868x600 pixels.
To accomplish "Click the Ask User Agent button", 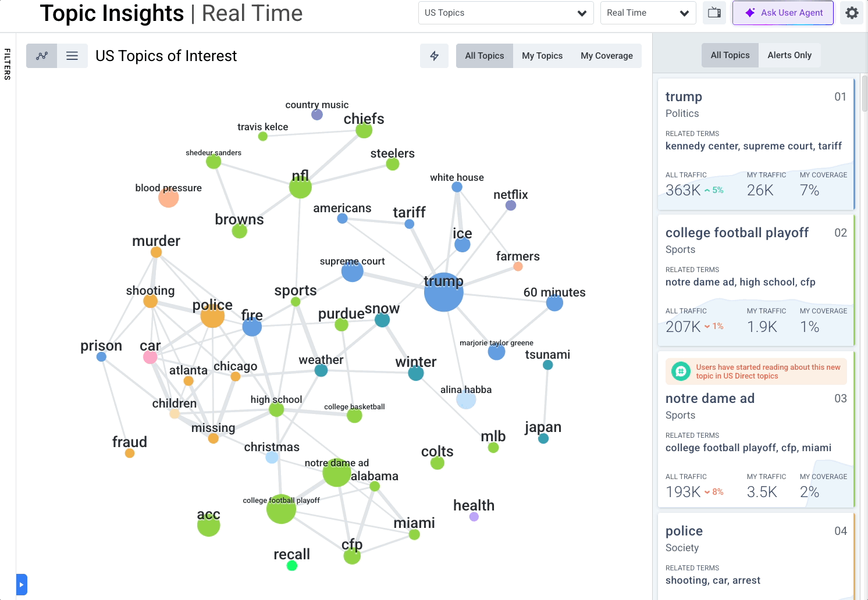I will [782, 12].
